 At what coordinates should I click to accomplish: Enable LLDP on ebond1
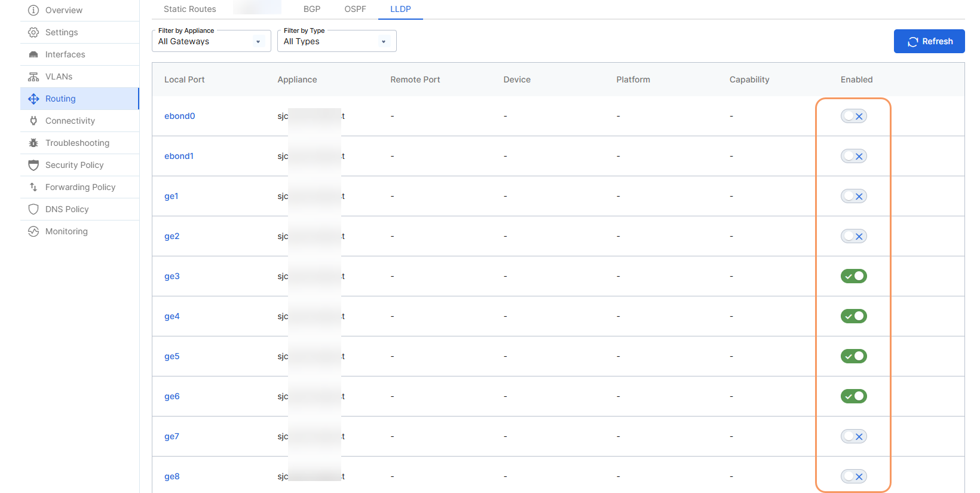point(853,156)
